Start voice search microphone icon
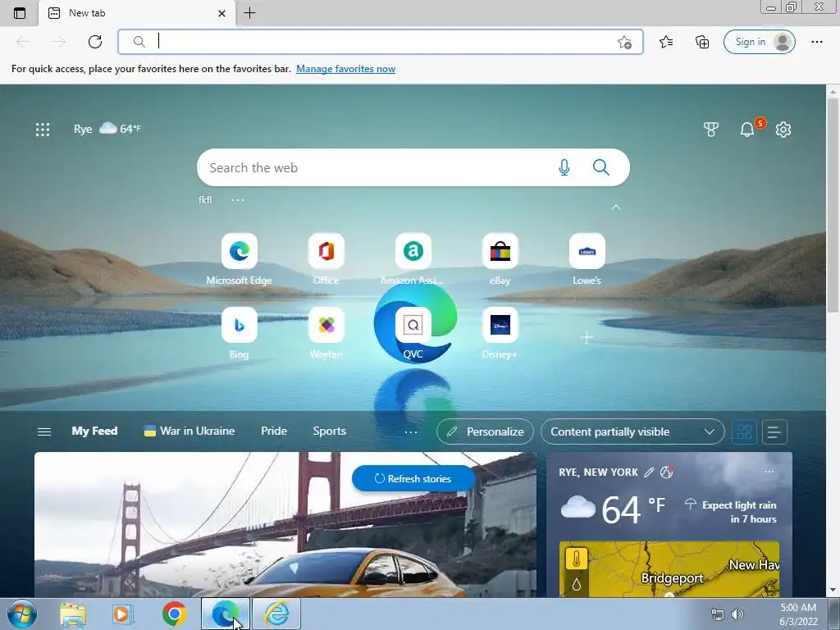840x630 pixels. pos(564,167)
